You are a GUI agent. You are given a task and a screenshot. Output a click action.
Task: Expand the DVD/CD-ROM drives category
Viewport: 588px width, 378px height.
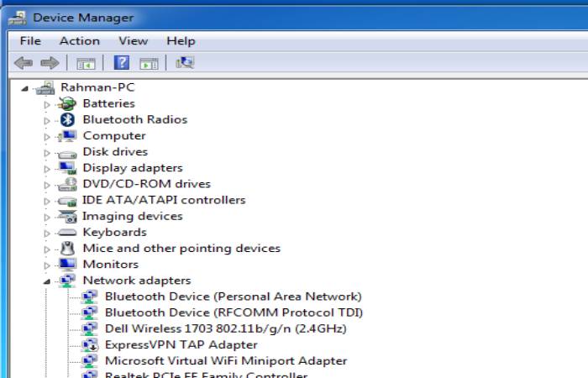[x=47, y=186]
